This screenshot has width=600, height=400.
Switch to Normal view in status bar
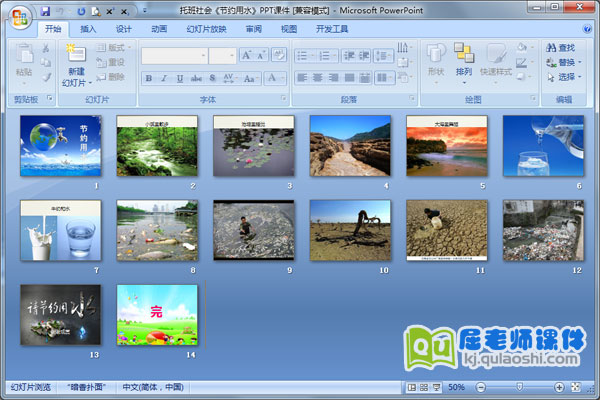point(412,387)
